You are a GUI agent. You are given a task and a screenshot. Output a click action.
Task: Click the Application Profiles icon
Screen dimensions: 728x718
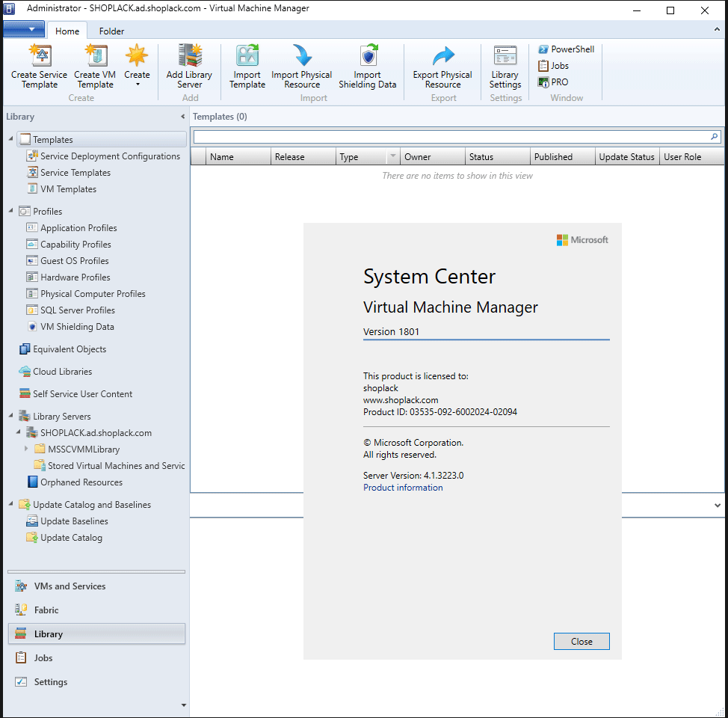click(x=32, y=227)
